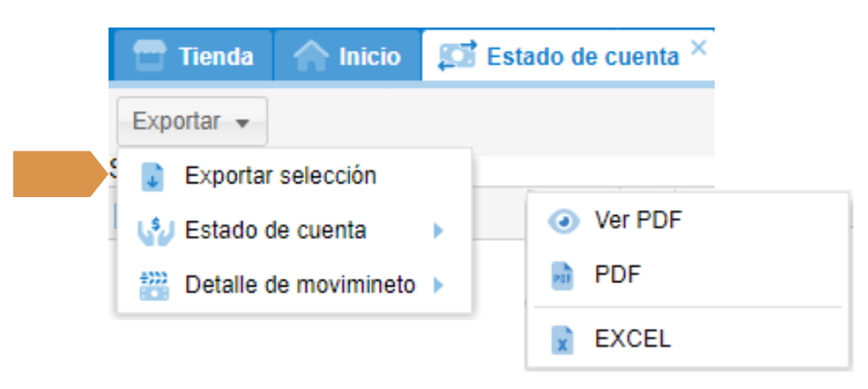Image resolution: width=868 pixels, height=389 pixels.
Task: Click the eye icon for Ver PDF
Action: (x=563, y=222)
